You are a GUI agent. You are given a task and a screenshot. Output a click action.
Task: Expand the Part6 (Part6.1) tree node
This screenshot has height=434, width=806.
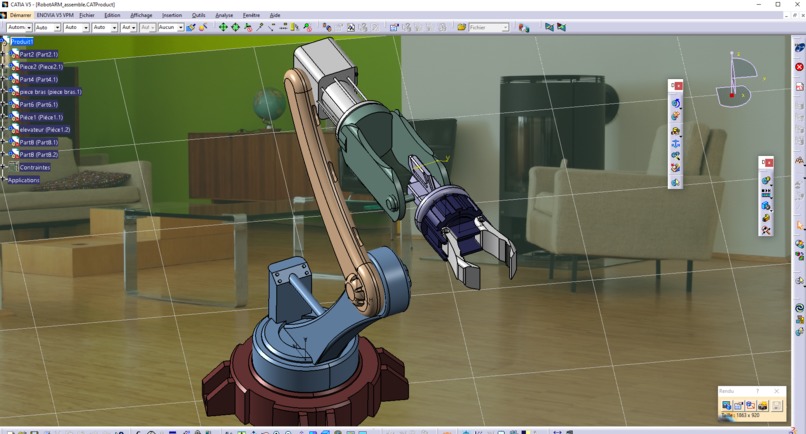tap(4, 104)
